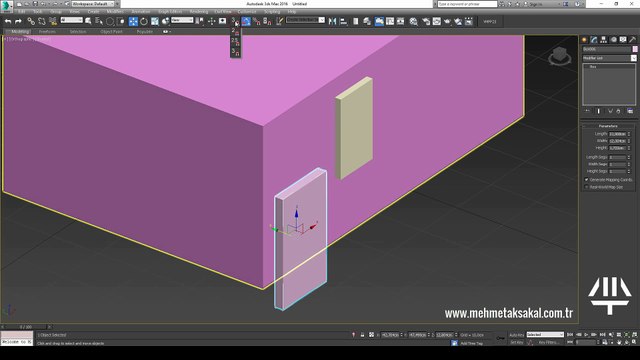
Task: Toggle Generate Mapping Coords checkbox
Action: 587,180
